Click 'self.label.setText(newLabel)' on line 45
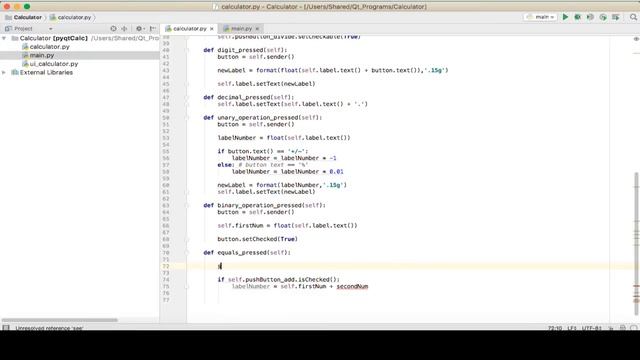This screenshot has width=640, height=360. [x=266, y=84]
